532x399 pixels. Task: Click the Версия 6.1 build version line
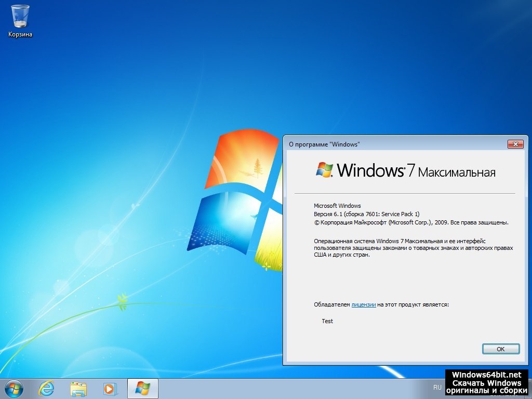tap(366, 214)
